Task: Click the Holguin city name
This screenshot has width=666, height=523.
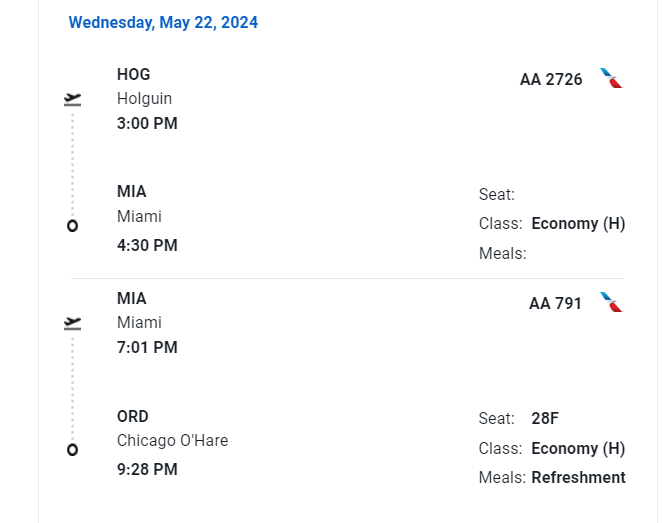Action: pyautogui.click(x=144, y=99)
